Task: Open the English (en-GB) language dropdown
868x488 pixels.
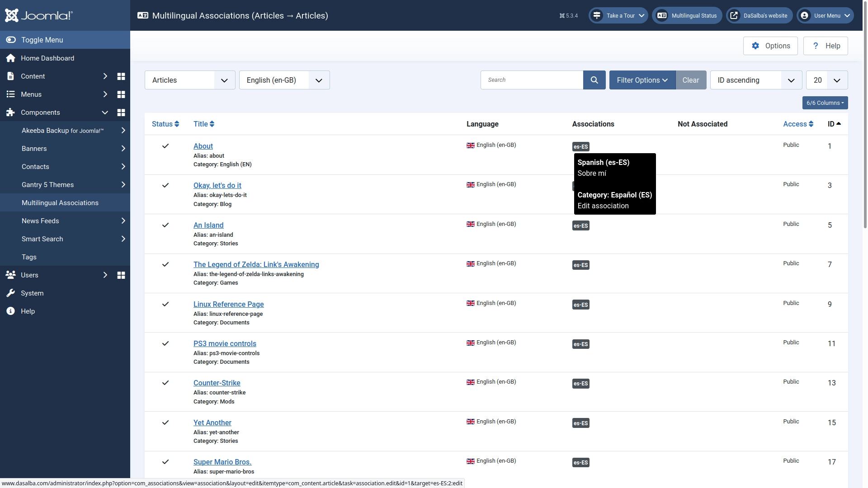Action: pos(284,80)
